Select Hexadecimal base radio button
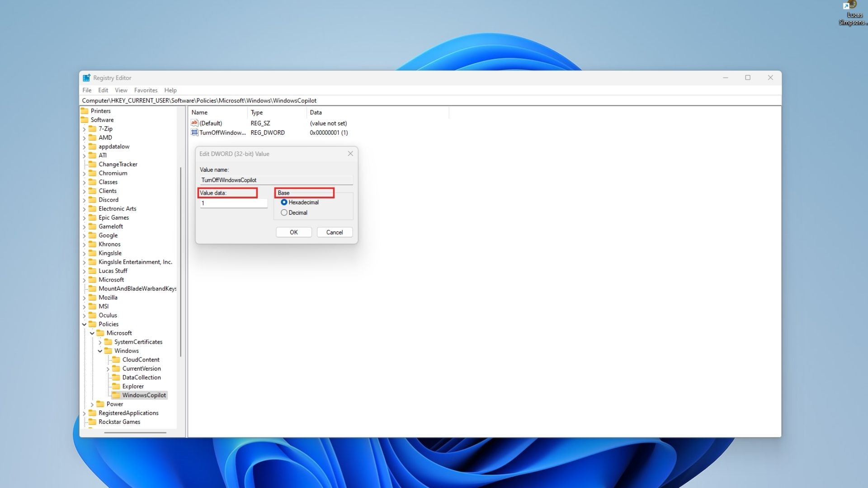Image resolution: width=868 pixels, height=488 pixels. (x=284, y=202)
